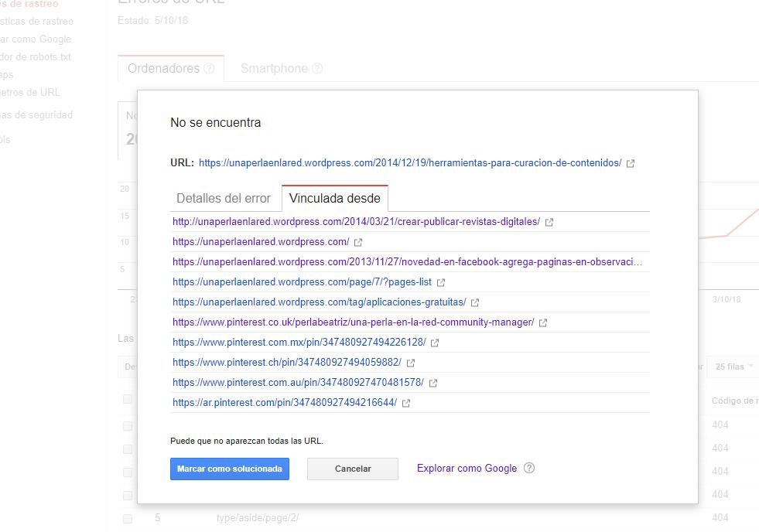Image resolution: width=759 pixels, height=532 pixels.
Task: Click external icon beside page/7/?pages-list link
Action: coord(441,283)
